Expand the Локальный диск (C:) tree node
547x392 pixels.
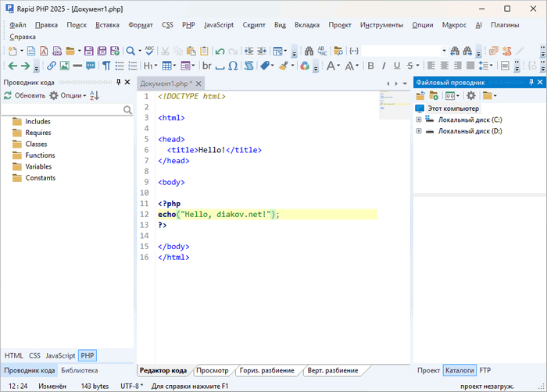[x=419, y=119]
